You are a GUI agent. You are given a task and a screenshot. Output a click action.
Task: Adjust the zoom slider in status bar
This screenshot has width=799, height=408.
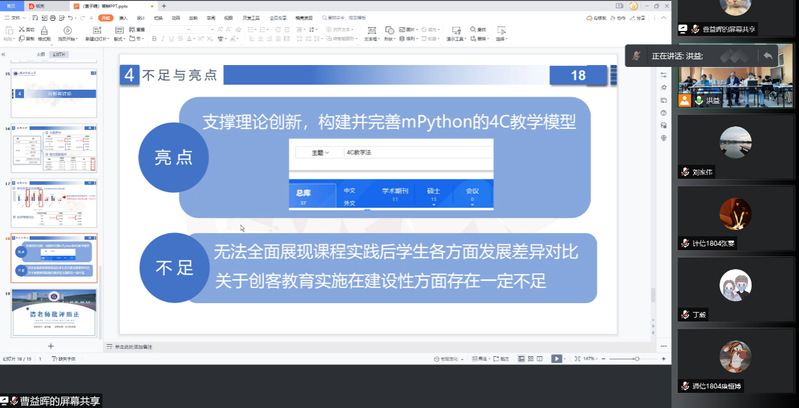point(635,358)
